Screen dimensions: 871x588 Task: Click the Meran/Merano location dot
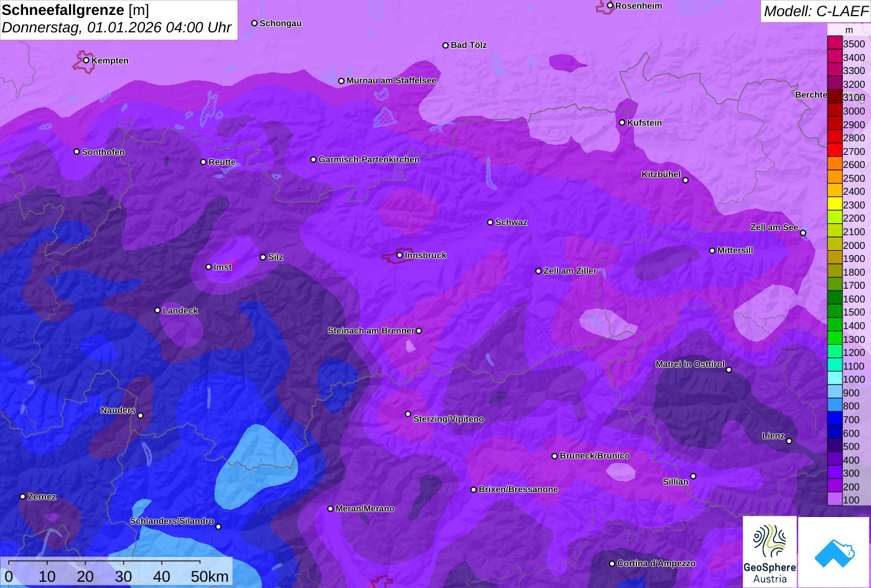pos(330,509)
